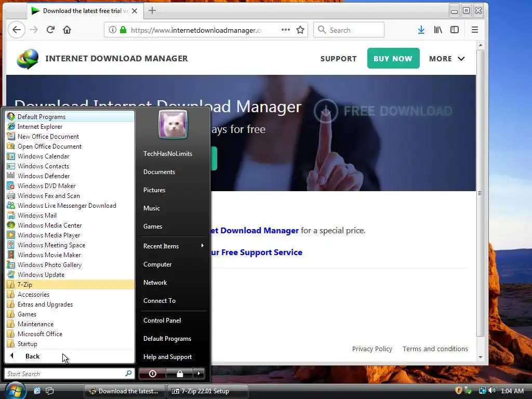Viewport: 532px width, 399px height.
Task: Go to Firefox home page icon
Action: click(67, 30)
